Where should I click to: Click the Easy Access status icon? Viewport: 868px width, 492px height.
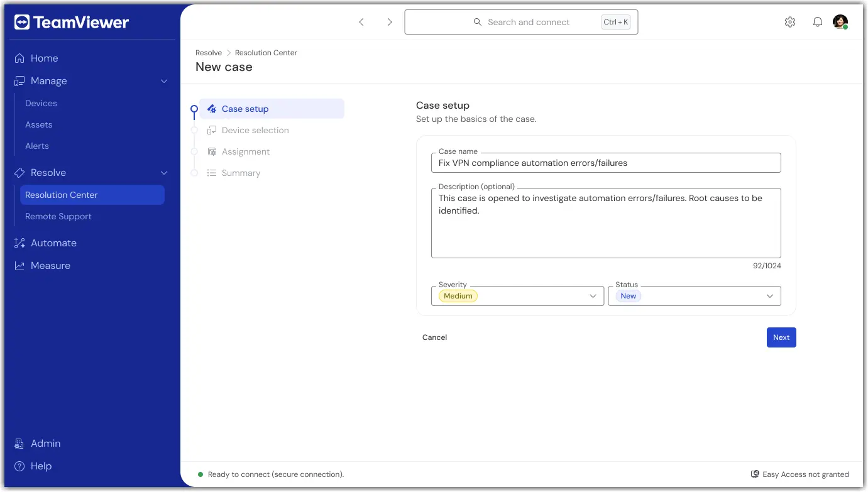pos(755,474)
